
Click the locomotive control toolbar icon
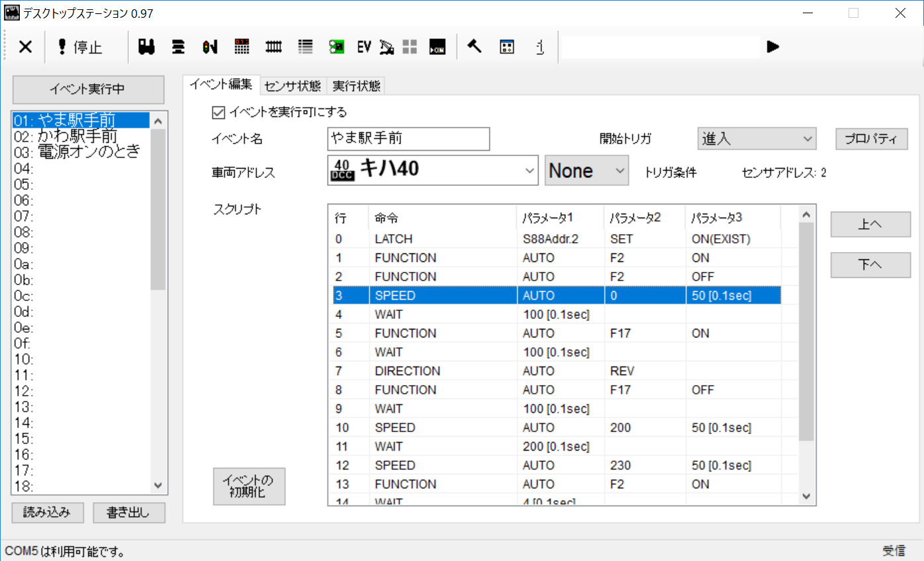tap(146, 46)
